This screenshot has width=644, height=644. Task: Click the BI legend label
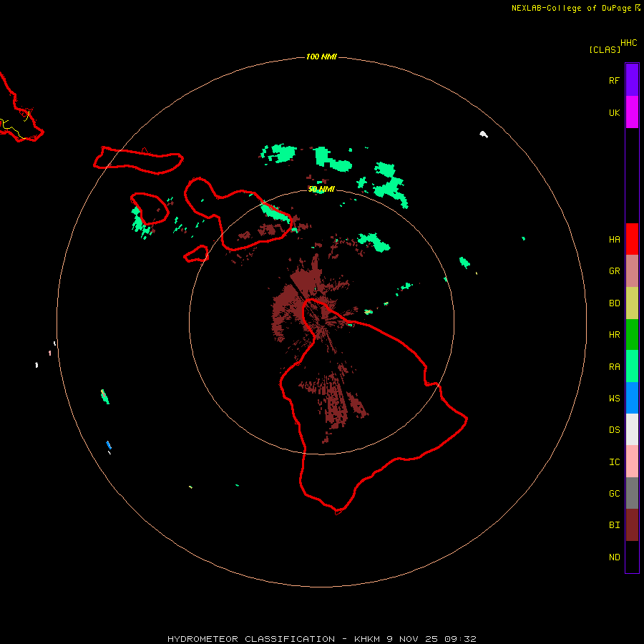614,525
